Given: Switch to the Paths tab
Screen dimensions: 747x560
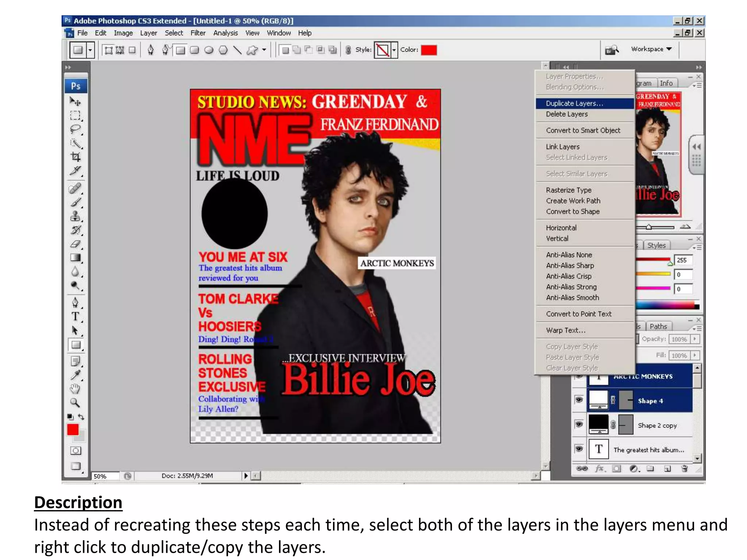Looking at the screenshot, I should coord(658,326).
